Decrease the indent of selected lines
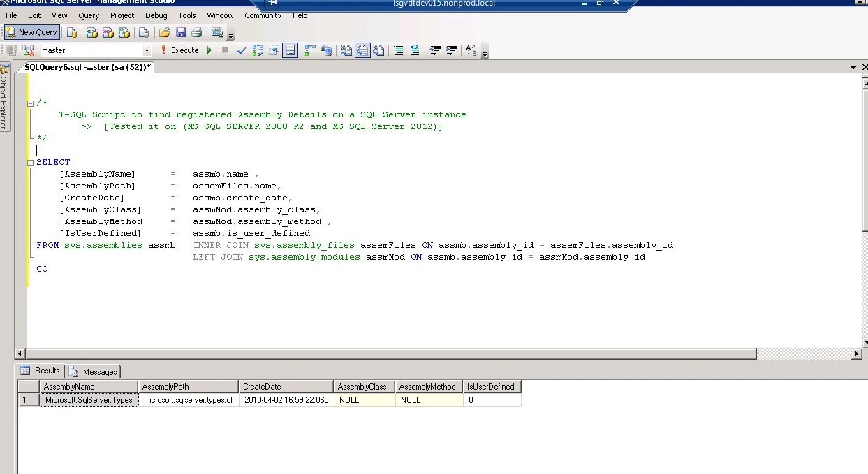The width and height of the screenshot is (868, 474). pos(436,50)
